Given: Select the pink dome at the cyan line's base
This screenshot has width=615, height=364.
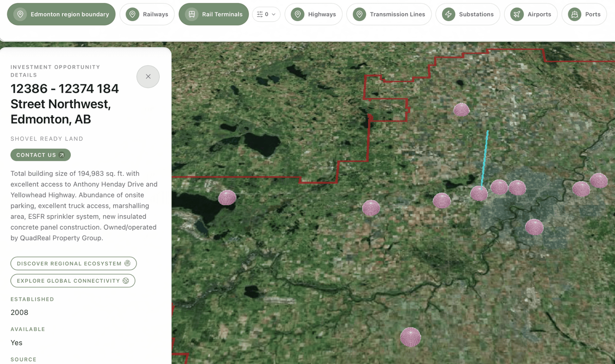Looking at the screenshot, I should click(479, 193).
